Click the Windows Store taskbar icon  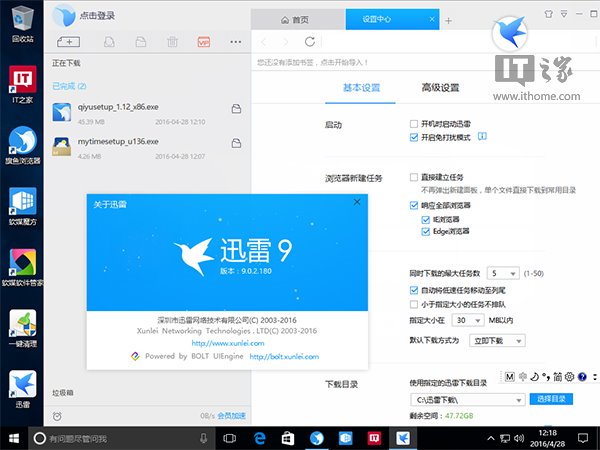tap(288, 438)
